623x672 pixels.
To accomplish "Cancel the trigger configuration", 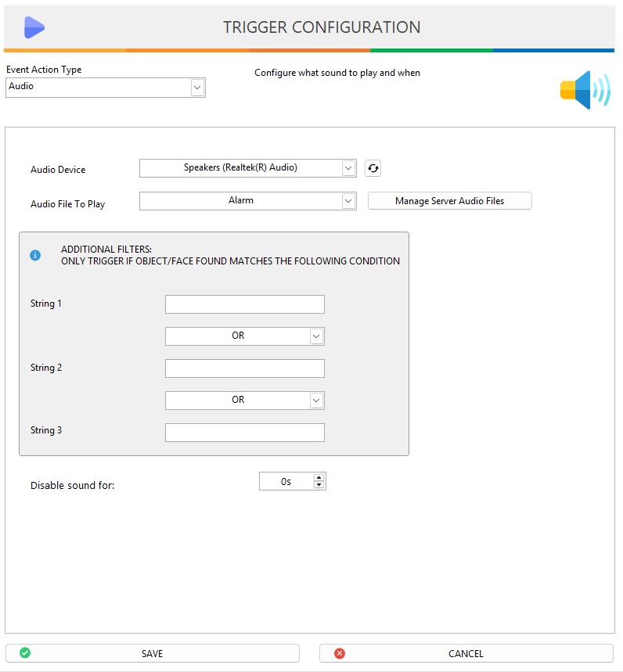I will [466, 653].
